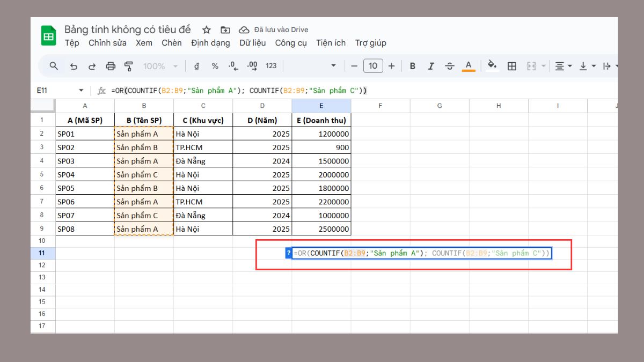The image size is (644, 362).
Task: Click the formula help question mark badge
Action: point(289,253)
